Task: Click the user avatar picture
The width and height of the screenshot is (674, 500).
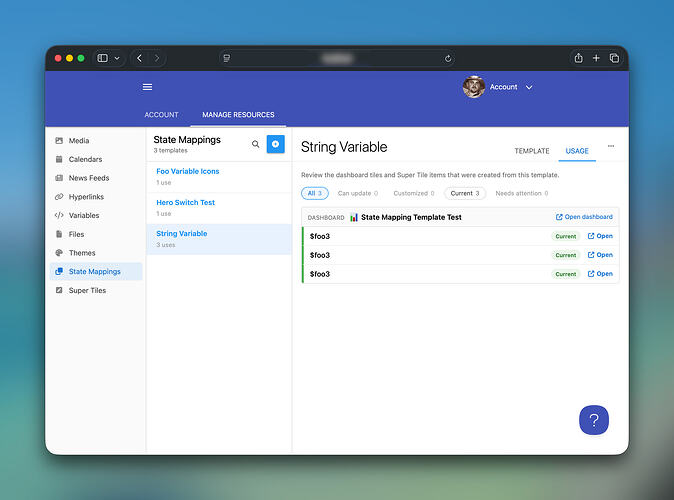Action: (x=474, y=87)
